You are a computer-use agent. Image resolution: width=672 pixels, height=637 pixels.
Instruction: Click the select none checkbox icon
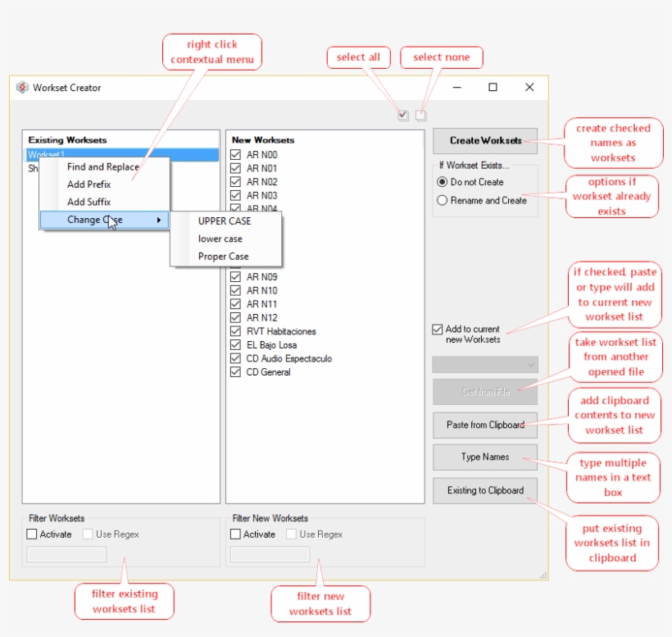420,116
